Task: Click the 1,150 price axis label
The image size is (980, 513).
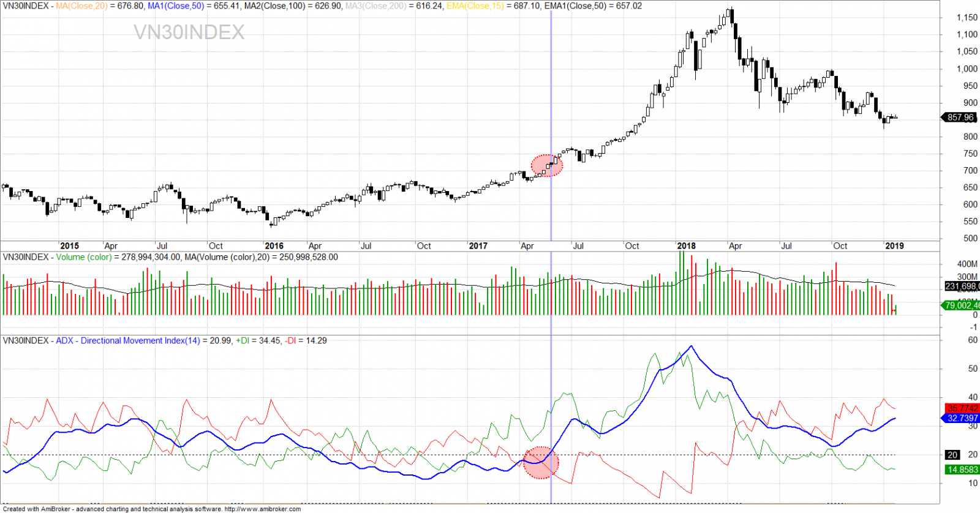Action: tap(967, 18)
